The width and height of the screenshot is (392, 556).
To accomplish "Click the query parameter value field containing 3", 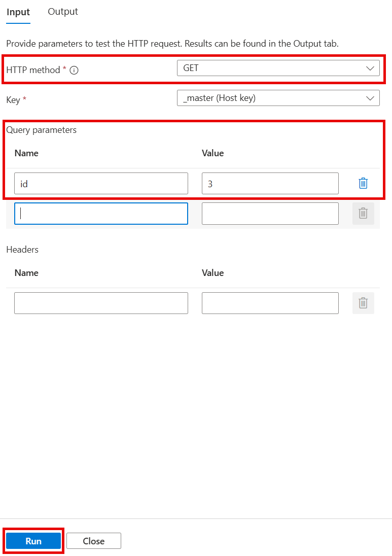I will pos(270,183).
